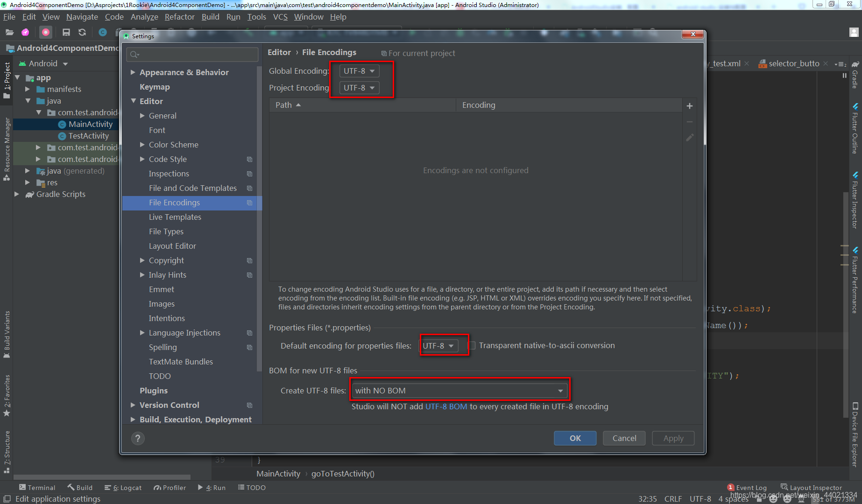Expand Appearance & Behavior settings section
This screenshot has width=862, height=504.
[x=133, y=72]
